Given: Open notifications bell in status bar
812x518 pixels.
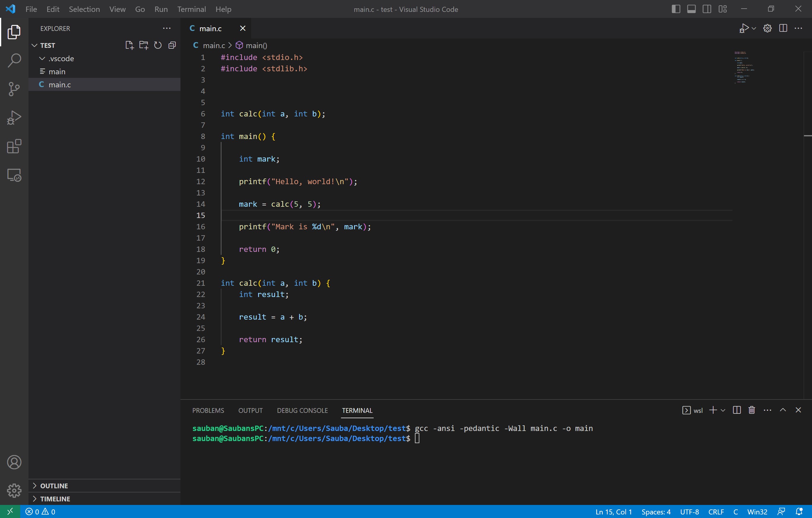Looking at the screenshot, I should [x=799, y=511].
